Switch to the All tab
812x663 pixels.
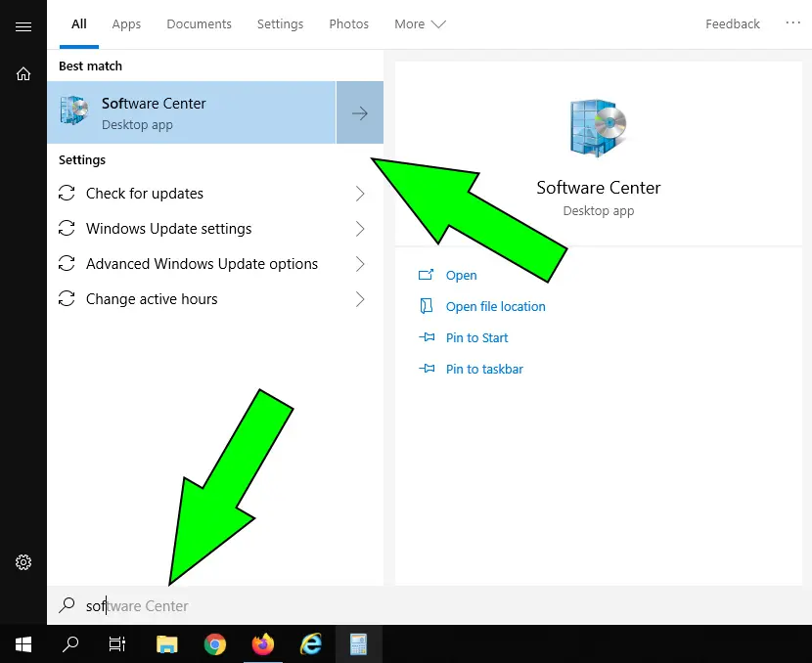coord(78,23)
